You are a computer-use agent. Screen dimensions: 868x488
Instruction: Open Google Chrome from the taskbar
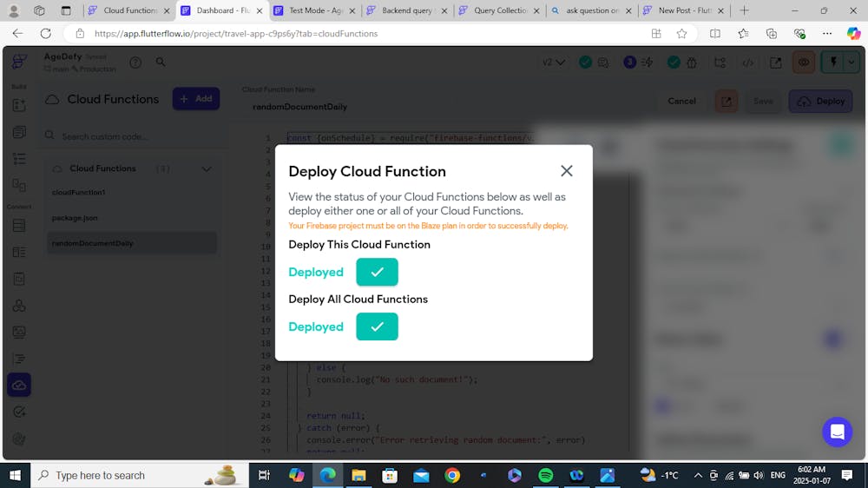click(452, 475)
